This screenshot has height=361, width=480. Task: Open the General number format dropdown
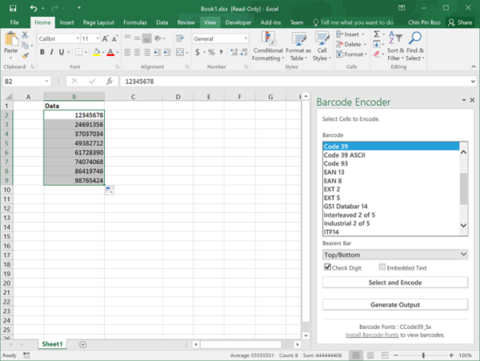click(246, 39)
